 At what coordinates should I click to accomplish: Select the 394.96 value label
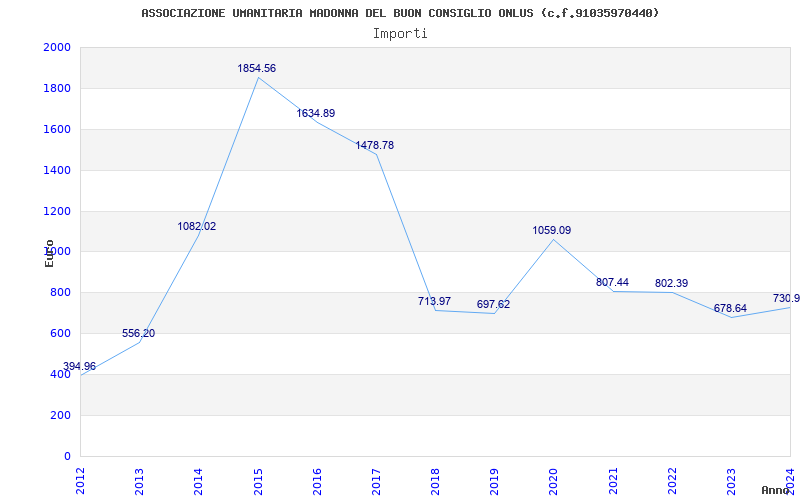(x=80, y=366)
